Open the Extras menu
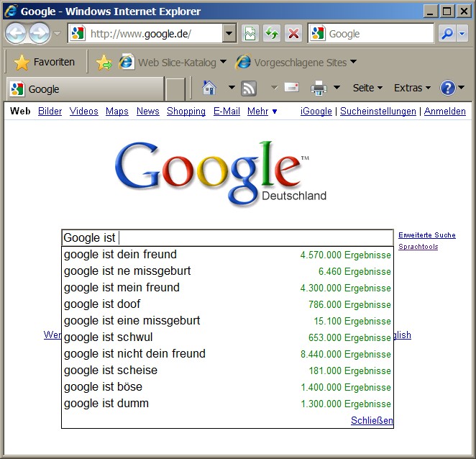476x459 pixels. 412,88
